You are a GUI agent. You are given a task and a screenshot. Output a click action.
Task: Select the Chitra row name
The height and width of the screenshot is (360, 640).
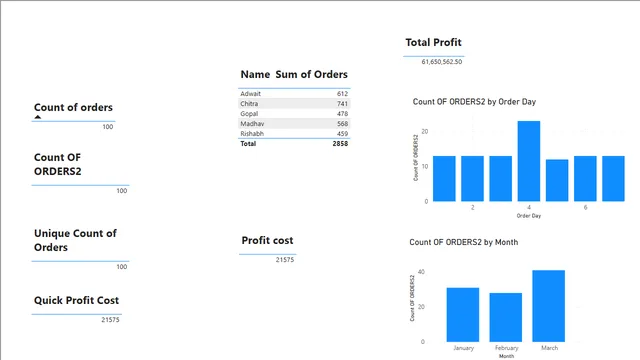[249, 104]
